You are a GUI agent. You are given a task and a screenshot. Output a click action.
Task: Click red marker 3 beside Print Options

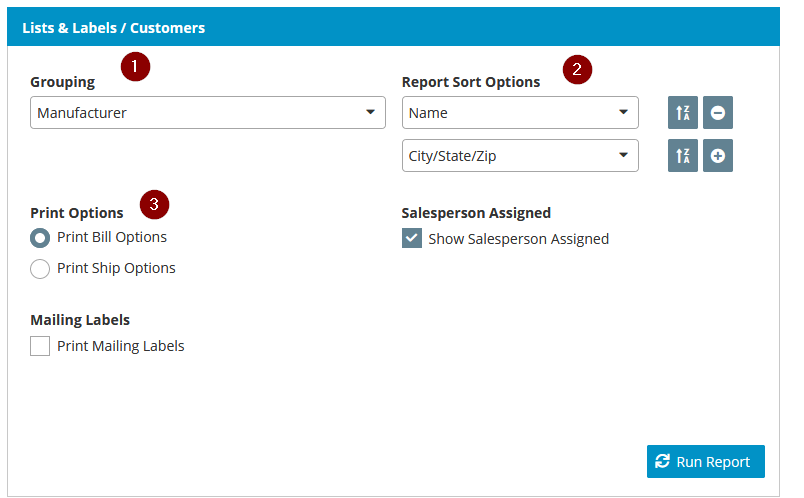(x=154, y=204)
